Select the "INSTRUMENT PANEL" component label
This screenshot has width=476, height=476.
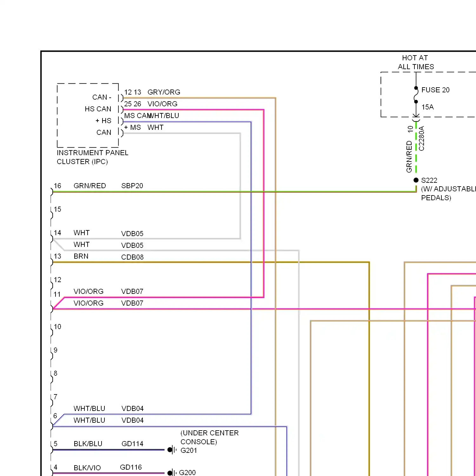93,153
